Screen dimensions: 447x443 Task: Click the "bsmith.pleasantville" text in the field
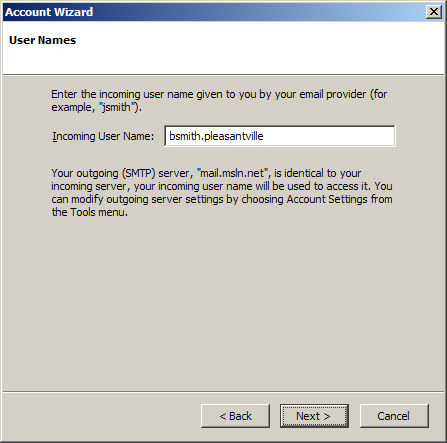coord(216,136)
